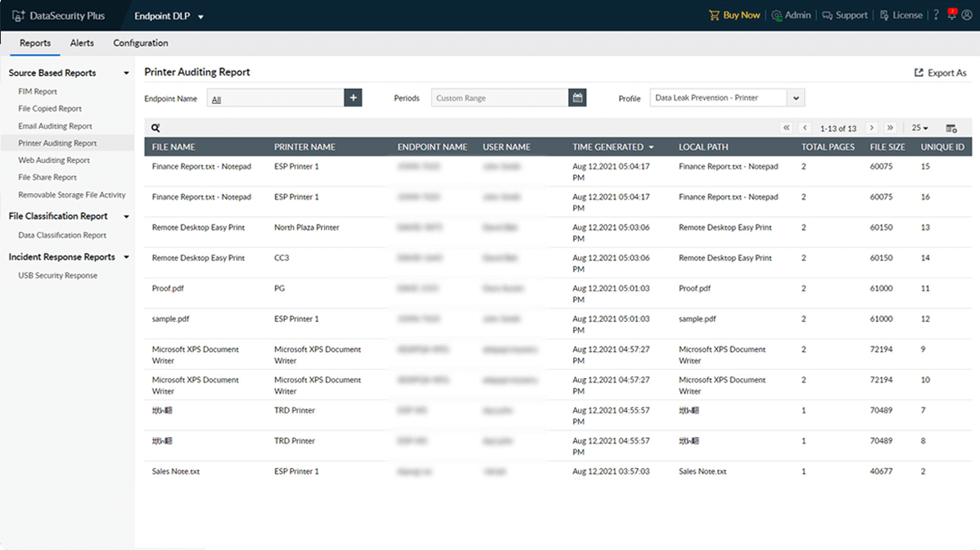Sort by the FILE NAME column header
980x550 pixels.
click(173, 147)
